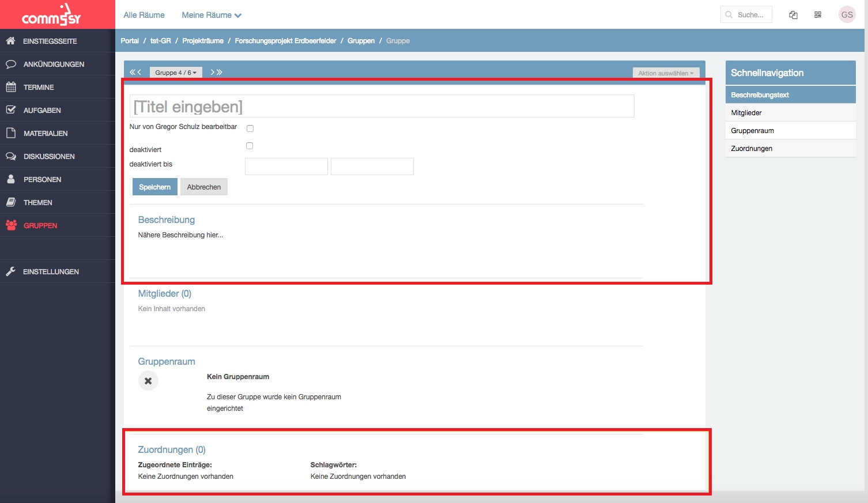Open the copy clipboard icon in the header
Viewport: 868px width, 503px height.
793,15
